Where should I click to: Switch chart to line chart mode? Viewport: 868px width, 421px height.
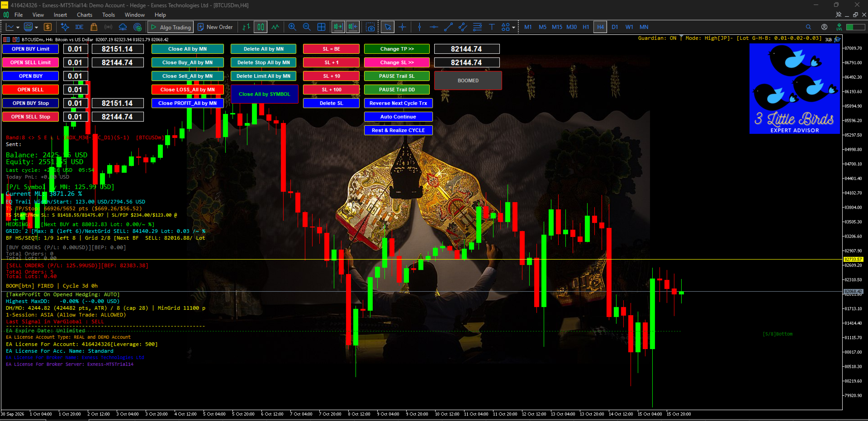click(x=275, y=27)
